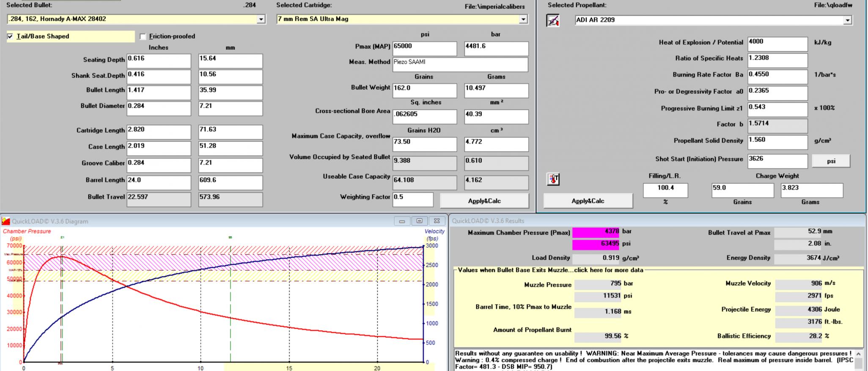Click Apply&Calc under the propellant panel
Screen dimensions: 868x371
[x=588, y=201]
